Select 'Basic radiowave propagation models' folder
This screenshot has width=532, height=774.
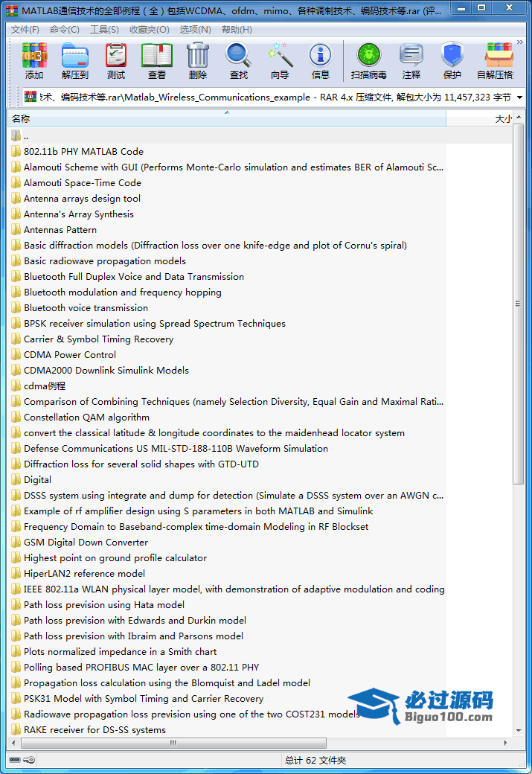click(x=105, y=261)
